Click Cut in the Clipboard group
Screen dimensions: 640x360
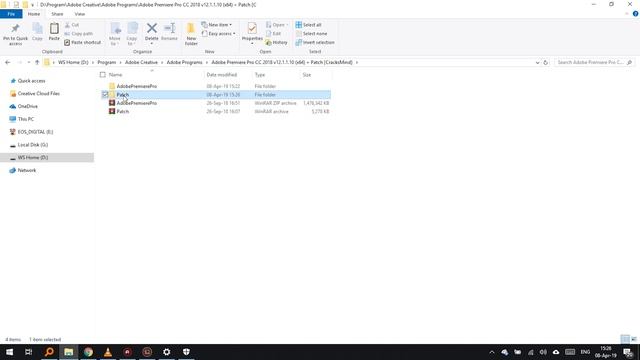point(72,25)
